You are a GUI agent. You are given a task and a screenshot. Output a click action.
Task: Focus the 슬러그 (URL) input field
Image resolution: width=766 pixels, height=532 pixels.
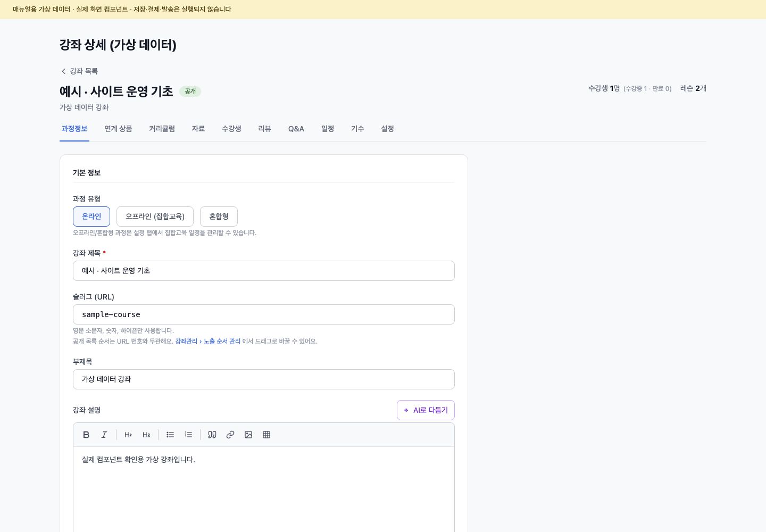(264, 314)
